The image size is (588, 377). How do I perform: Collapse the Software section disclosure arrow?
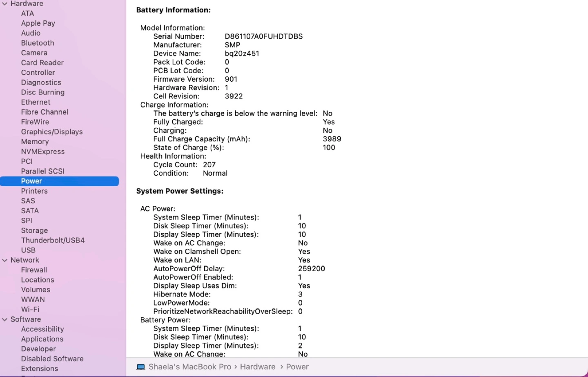[x=5, y=319]
